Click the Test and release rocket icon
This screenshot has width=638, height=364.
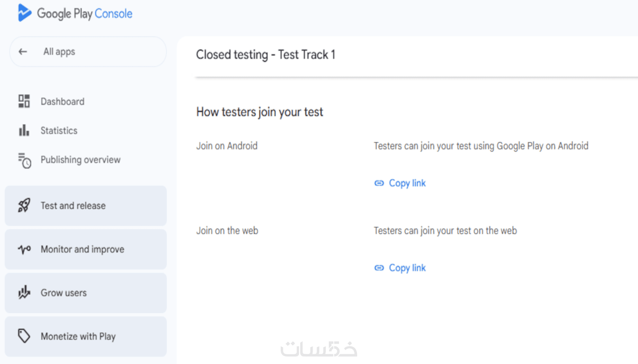[24, 206]
